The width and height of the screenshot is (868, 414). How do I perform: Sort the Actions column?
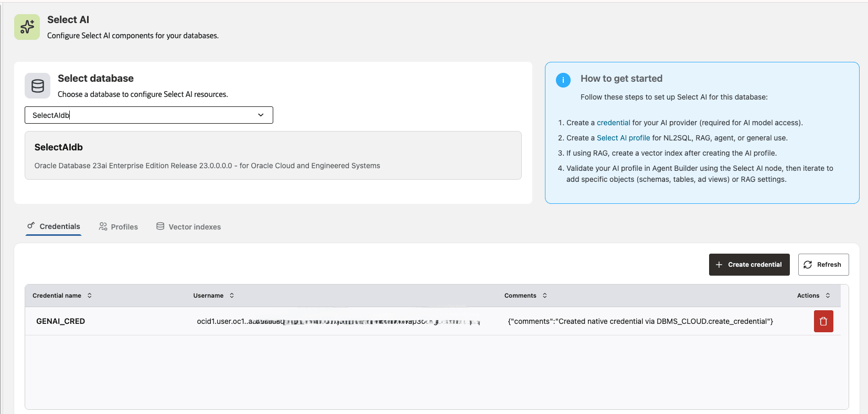828,296
